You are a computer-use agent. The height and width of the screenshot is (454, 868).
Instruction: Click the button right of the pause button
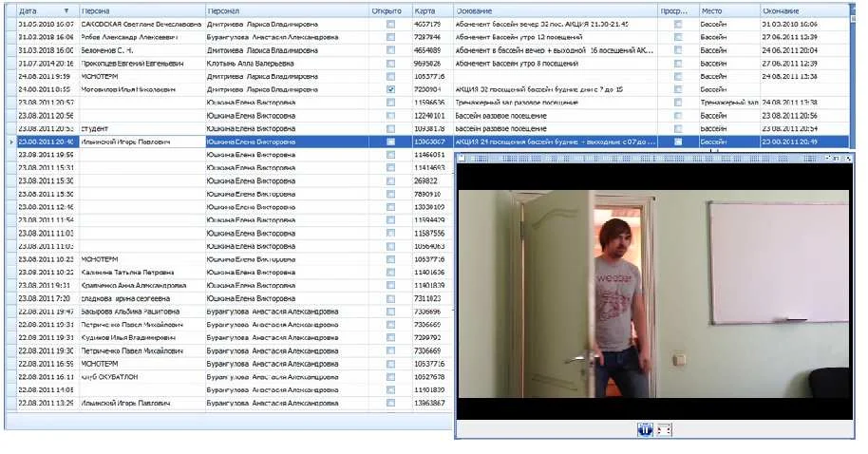(x=664, y=429)
